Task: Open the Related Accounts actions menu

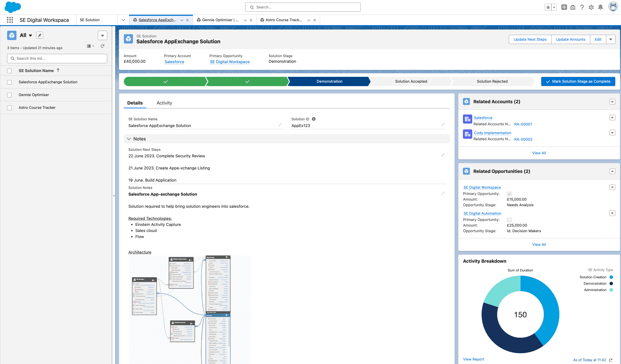Action: (x=612, y=102)
